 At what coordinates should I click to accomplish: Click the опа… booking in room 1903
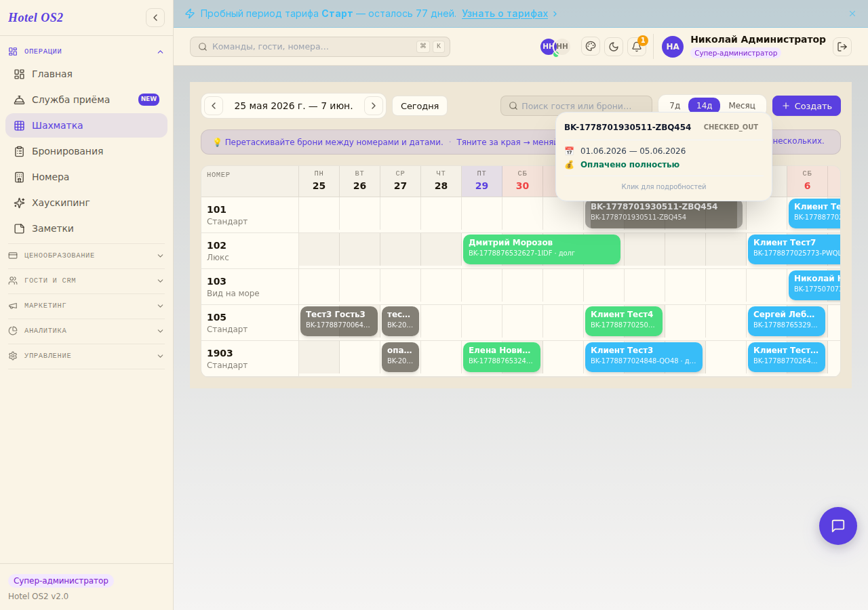tap(400, 357)
